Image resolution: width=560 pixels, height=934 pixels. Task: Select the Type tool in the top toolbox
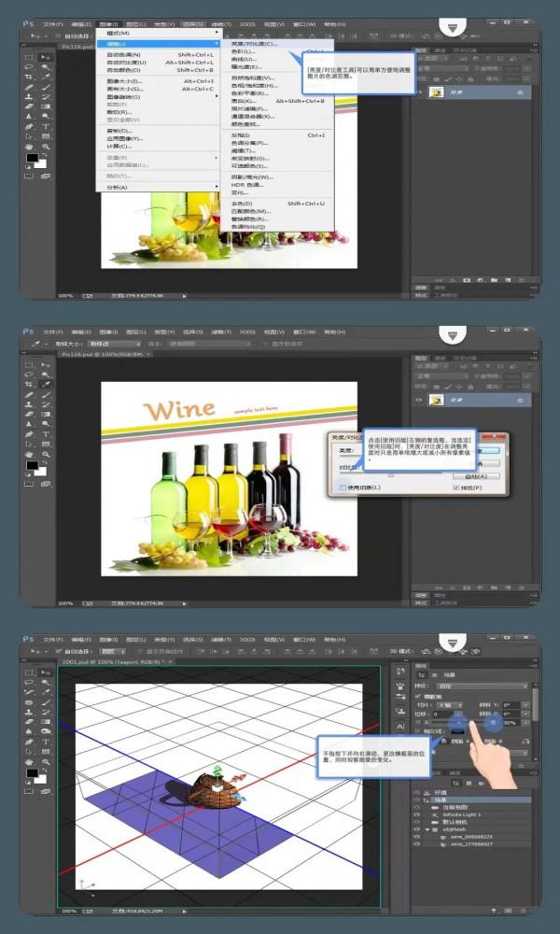[x=46, y=126]
